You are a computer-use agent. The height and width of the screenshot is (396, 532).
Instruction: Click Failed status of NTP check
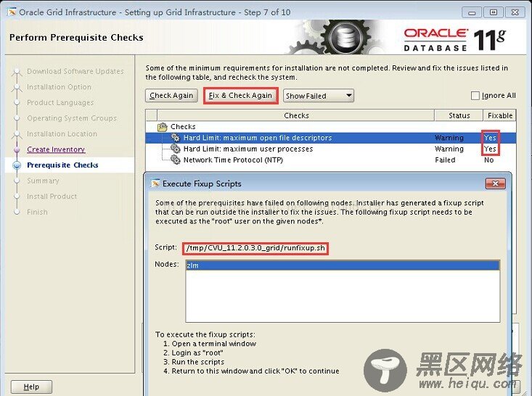445,160
